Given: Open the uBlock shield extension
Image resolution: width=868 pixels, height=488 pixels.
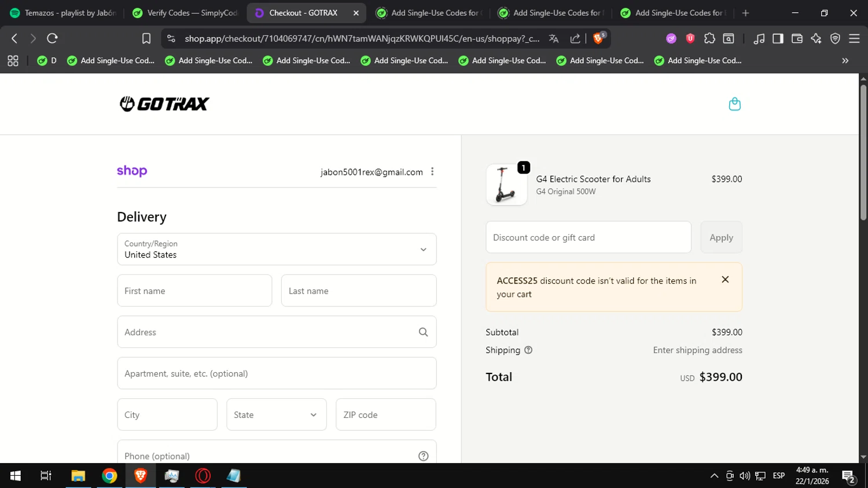Looking at the screenshot, I should [690, 38].
